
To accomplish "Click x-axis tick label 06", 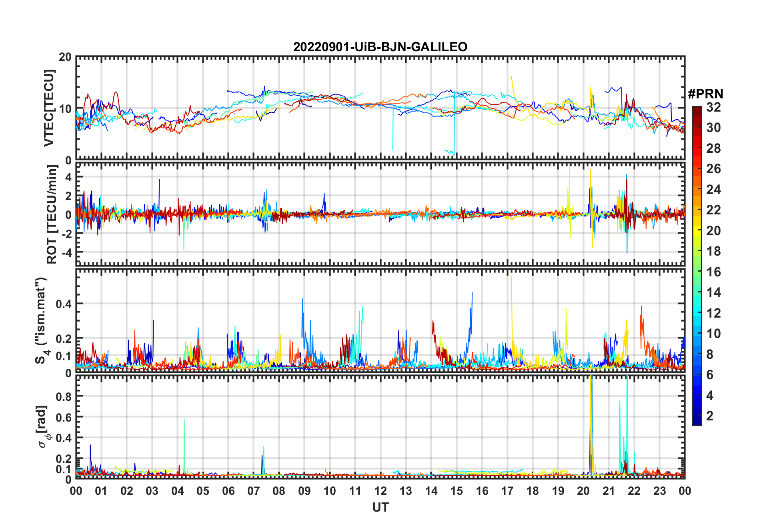I will coord(228,491).
